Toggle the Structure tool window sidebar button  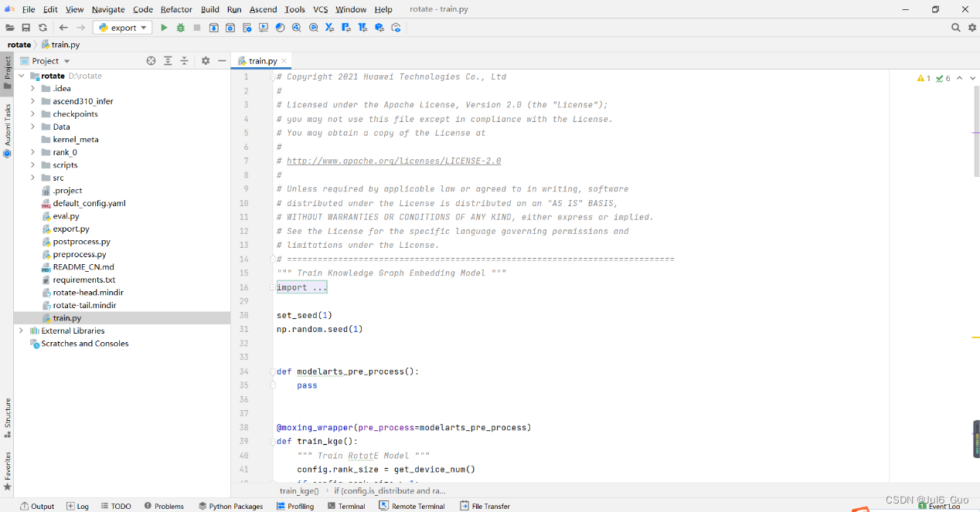tap(7, 419)
